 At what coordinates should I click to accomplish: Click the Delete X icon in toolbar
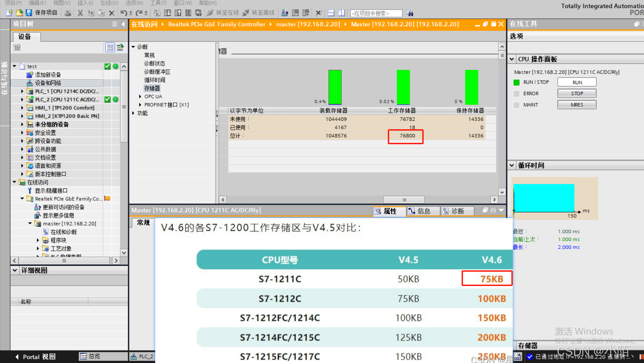pyautogui.click(x=112, y=13)
